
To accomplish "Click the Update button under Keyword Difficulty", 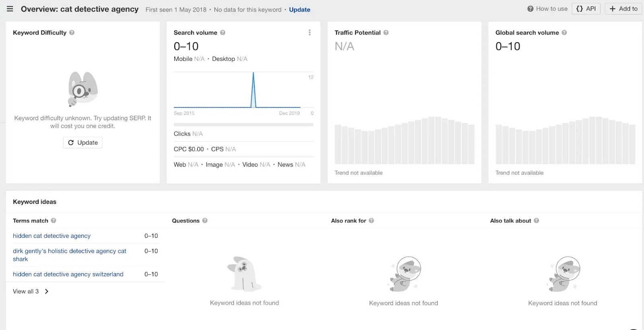I will click(83, 143).
